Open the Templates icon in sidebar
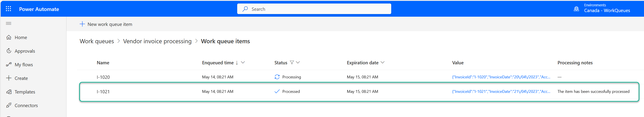Image resolution: width=644 pixels, height=117 pixels. pos(9,92)
